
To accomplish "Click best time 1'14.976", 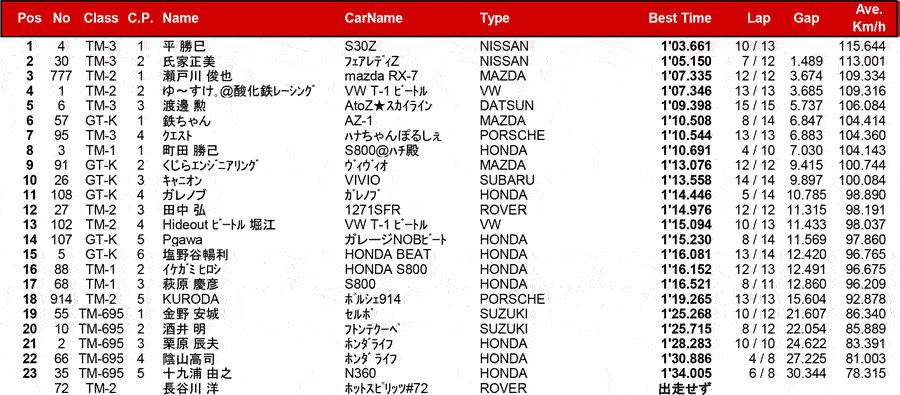I will pyautogui.click(x=686, y=210).
